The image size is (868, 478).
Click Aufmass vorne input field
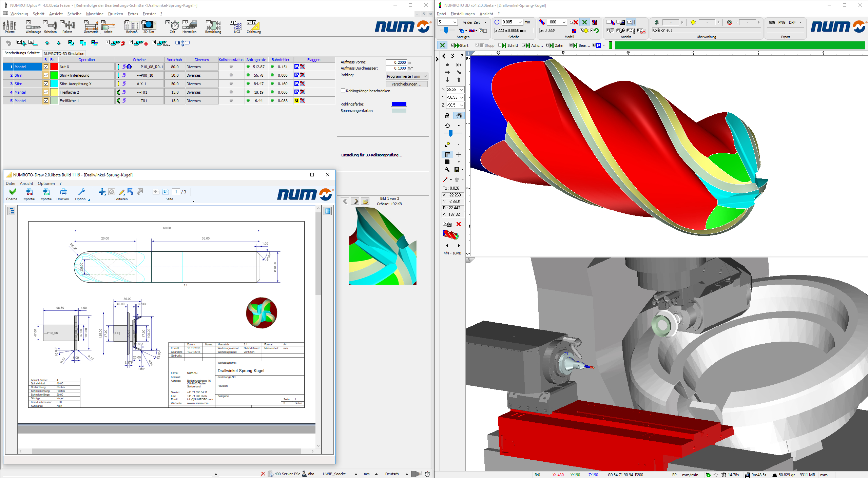point(396,62)
